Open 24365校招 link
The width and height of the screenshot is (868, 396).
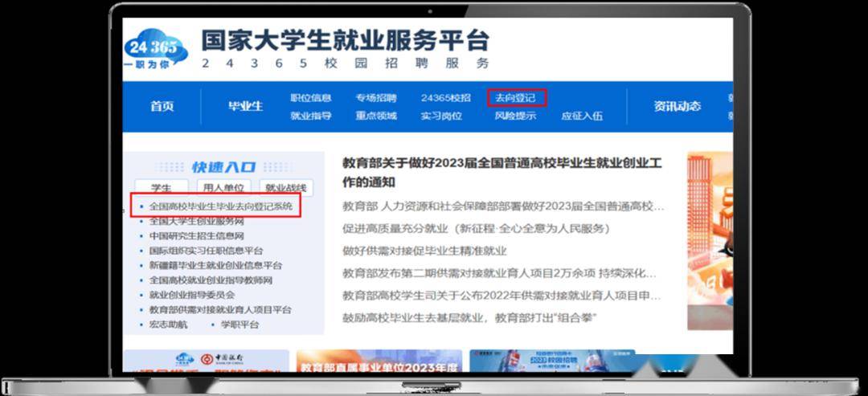pyautogui.click(x=445, y=98)
